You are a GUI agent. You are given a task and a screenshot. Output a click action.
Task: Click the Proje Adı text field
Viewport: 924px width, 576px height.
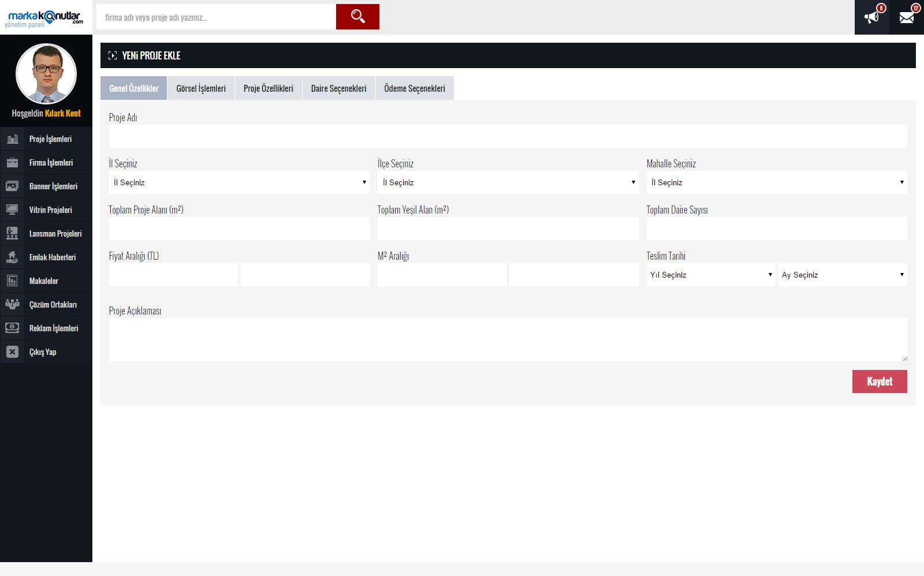pyautogui.click(x=508, y=136)
